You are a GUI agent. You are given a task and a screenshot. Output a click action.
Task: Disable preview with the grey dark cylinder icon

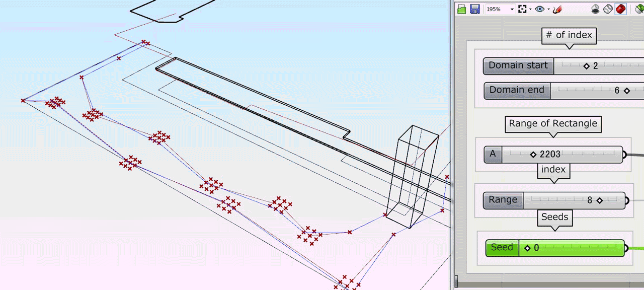[595, 9]
